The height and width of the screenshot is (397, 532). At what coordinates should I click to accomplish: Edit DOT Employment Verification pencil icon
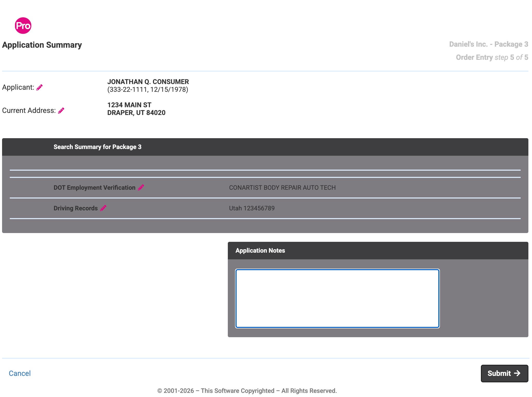141,187
